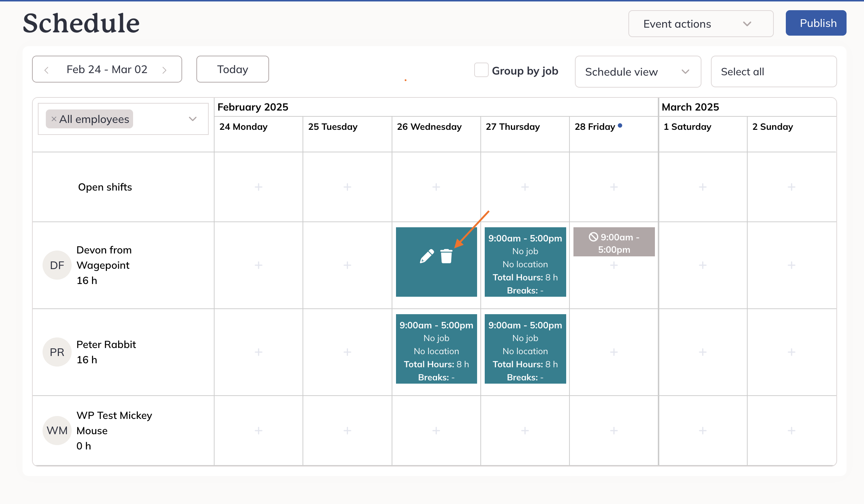Add Sunday shift for Peter Rabbit
The width and height of the screenshot is (864, 504).
791,352
